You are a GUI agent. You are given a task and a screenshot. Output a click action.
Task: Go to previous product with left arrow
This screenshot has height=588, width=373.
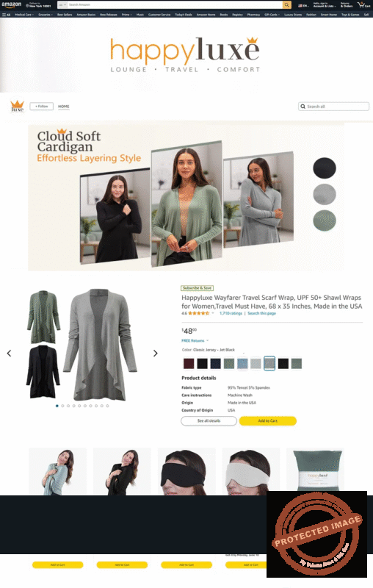click(x=10, y=354)
